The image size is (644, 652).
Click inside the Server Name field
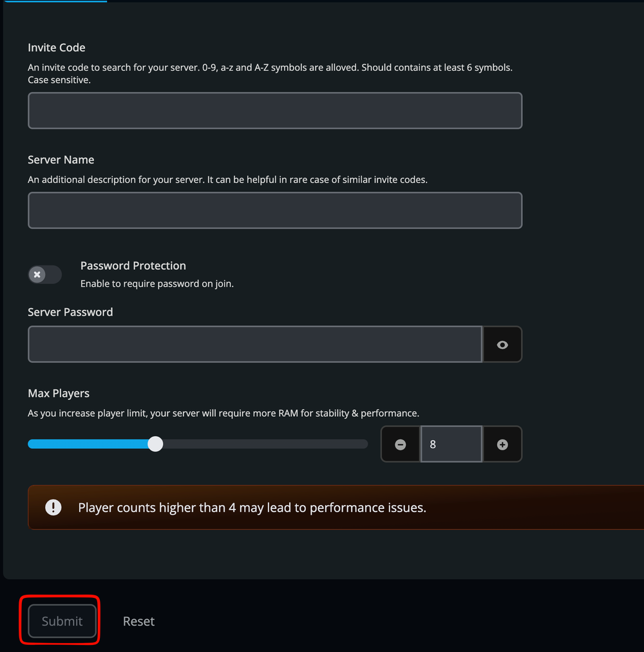tap(275, 210)
